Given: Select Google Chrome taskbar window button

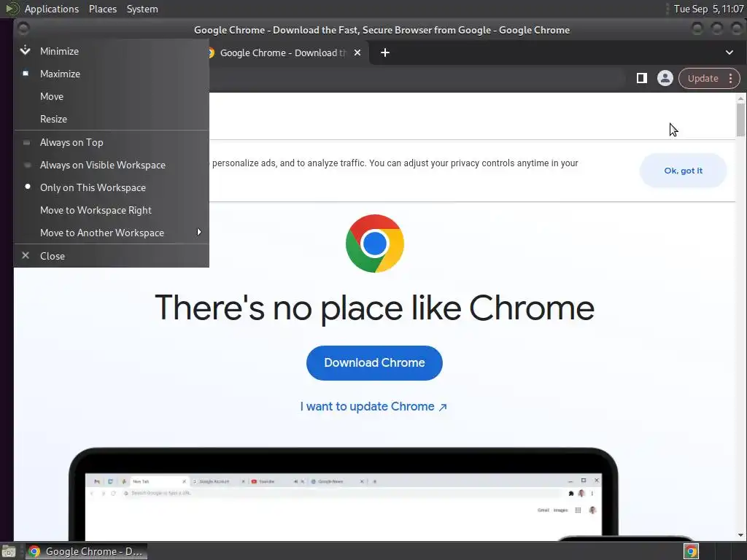Looking at the screenshot, I should pyautogui.click(x=86, y=551).
